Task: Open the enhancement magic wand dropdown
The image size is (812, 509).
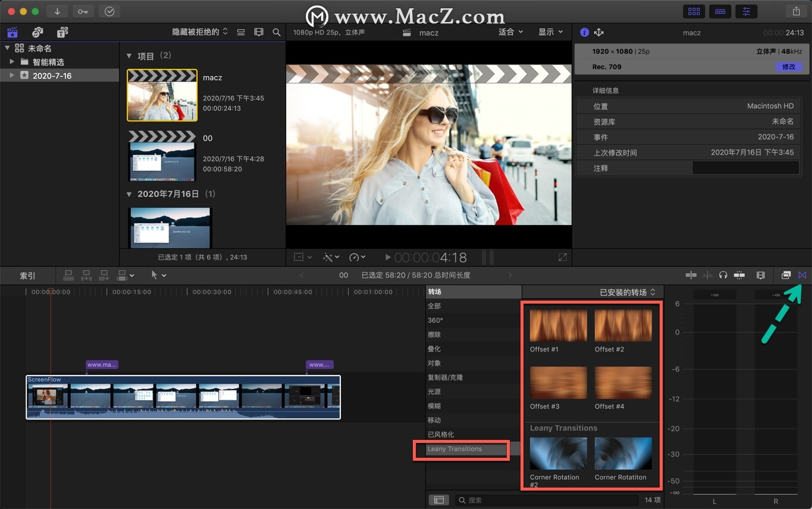Action: [x=331, y=257]
